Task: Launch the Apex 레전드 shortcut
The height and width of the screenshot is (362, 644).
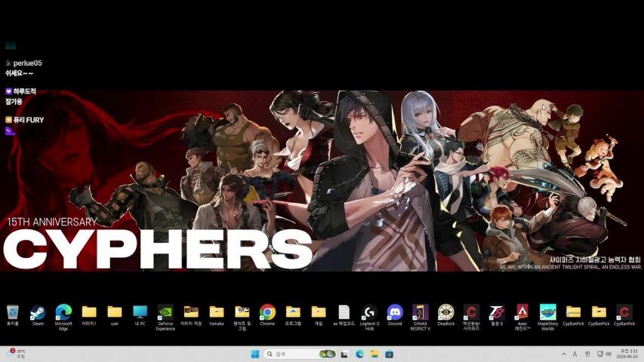Action: [522, 318]
